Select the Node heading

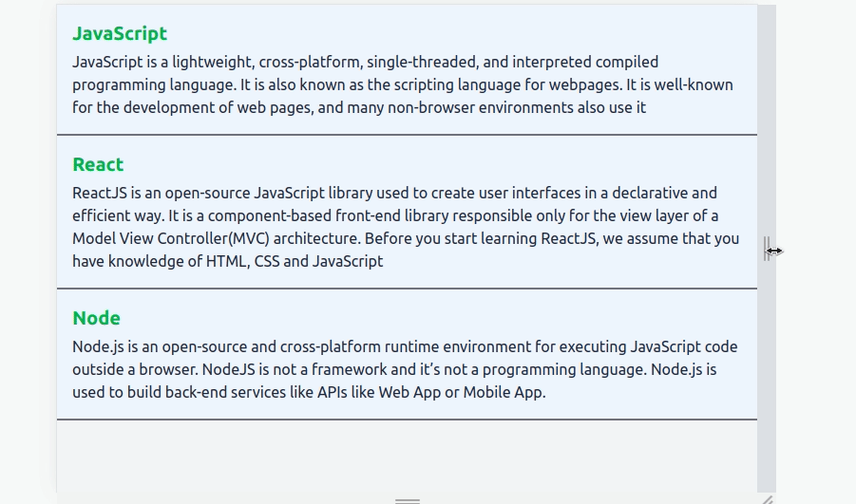tap(96, 318)
